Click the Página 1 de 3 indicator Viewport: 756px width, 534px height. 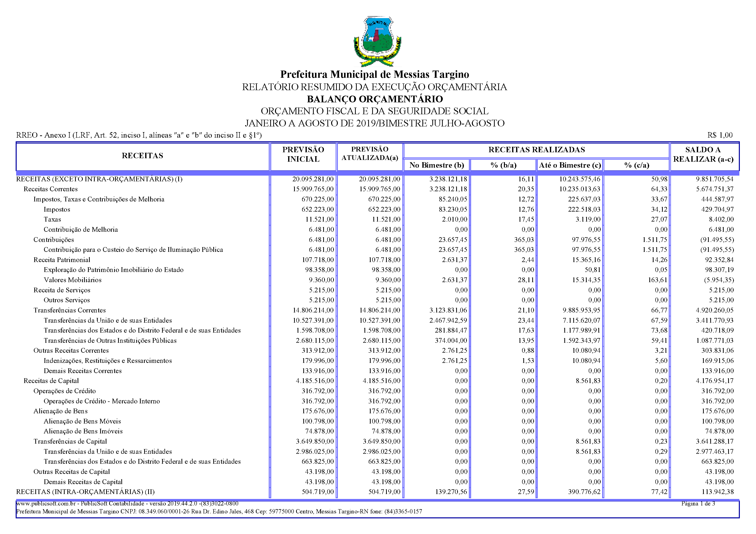click(698, 503)
